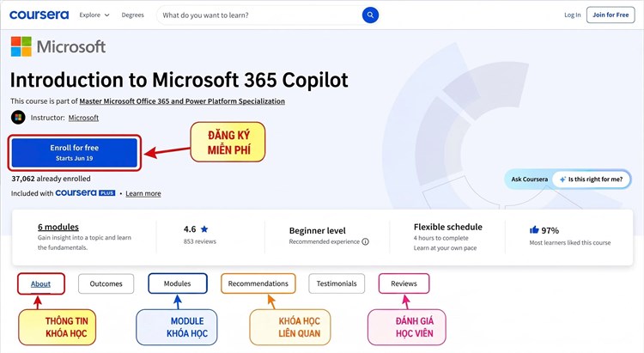Click the Ask Coursera button

530,180
